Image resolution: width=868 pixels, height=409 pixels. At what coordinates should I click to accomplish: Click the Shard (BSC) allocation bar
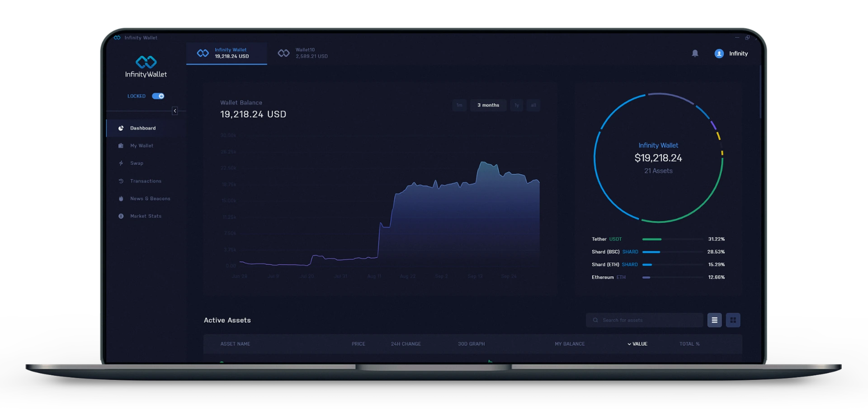pos(672,252)
